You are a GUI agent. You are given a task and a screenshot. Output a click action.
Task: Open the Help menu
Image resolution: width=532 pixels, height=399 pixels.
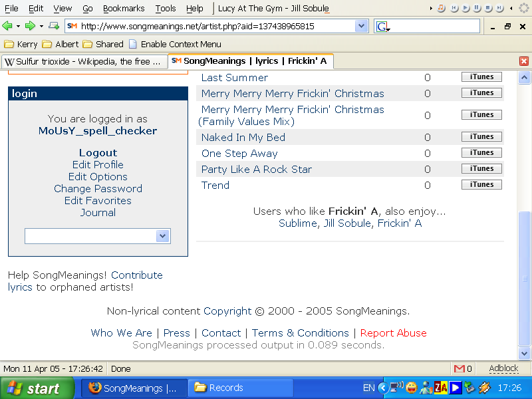(194, 9)
